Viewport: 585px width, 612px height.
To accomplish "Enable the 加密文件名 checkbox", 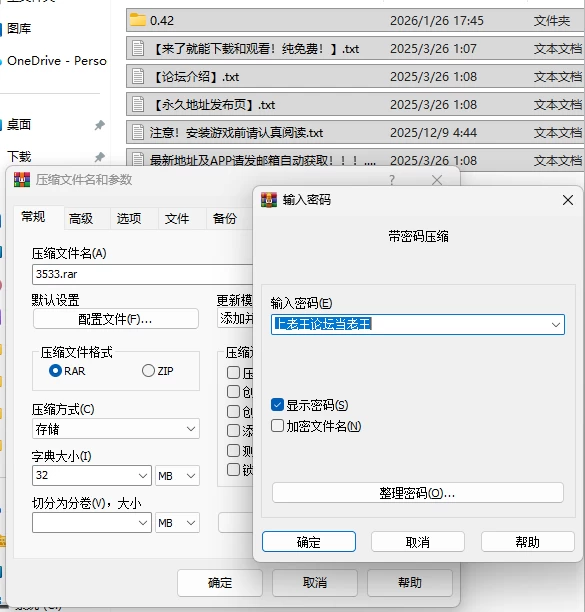I will coord(277,426).
